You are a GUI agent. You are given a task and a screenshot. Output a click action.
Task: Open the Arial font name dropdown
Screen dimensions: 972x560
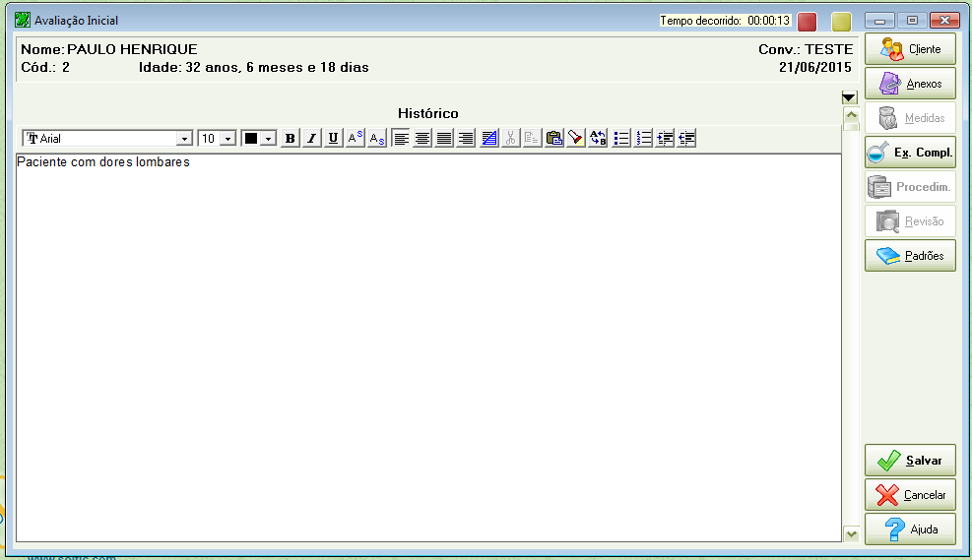(183, 139)
